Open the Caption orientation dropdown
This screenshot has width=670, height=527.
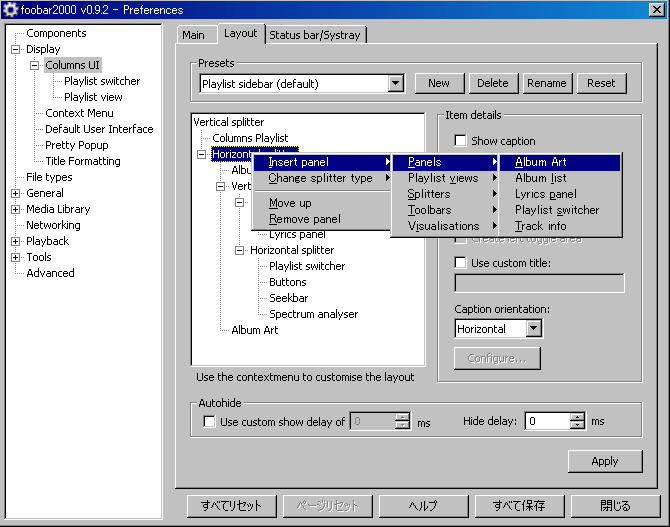pos(533,329)
